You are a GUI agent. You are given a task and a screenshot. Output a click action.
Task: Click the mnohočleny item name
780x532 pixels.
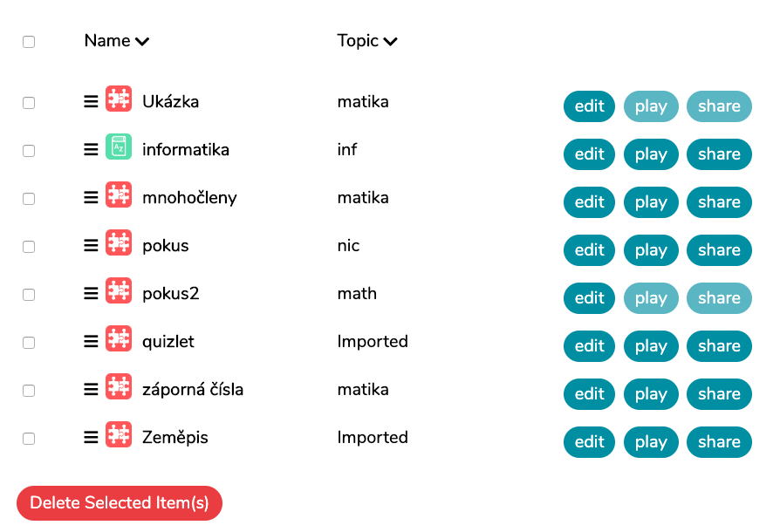tap(189, 198)
